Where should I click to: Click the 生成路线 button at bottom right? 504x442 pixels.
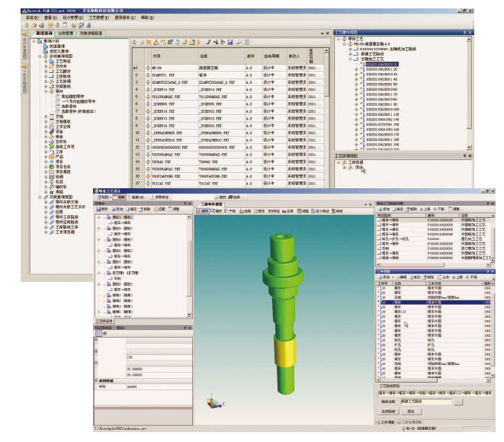pos(387,411)
